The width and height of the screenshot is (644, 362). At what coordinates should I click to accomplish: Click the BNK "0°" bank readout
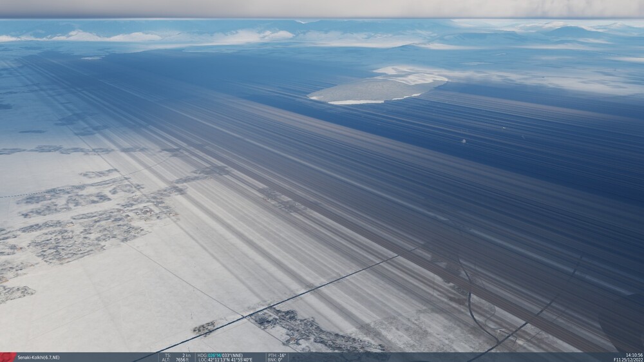point(279,360)
